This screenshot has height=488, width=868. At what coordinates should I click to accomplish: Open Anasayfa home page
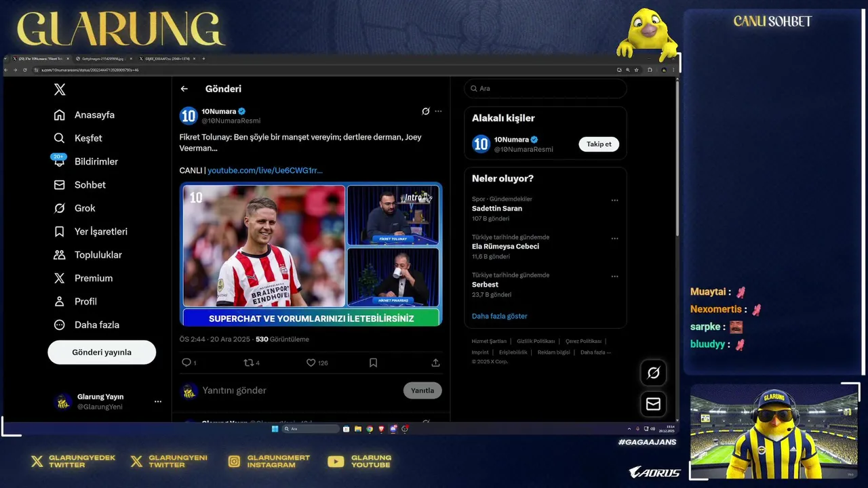(x=85, y=115)
